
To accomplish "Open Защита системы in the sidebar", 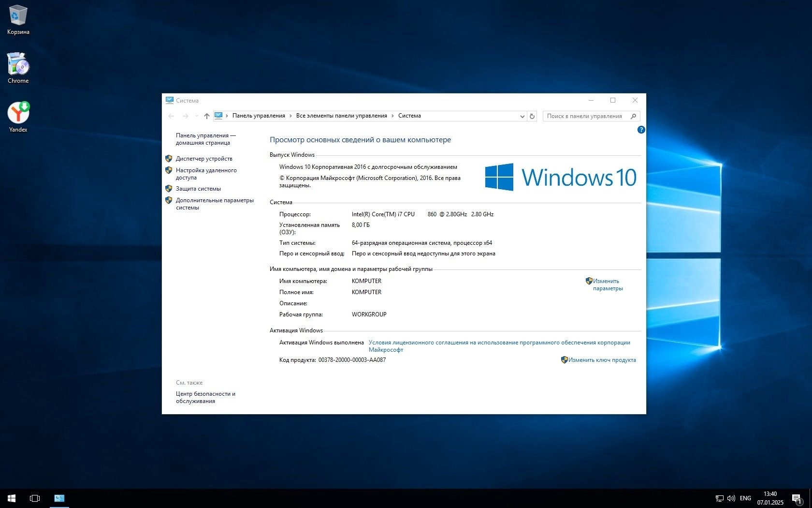I will coord(198,189).
